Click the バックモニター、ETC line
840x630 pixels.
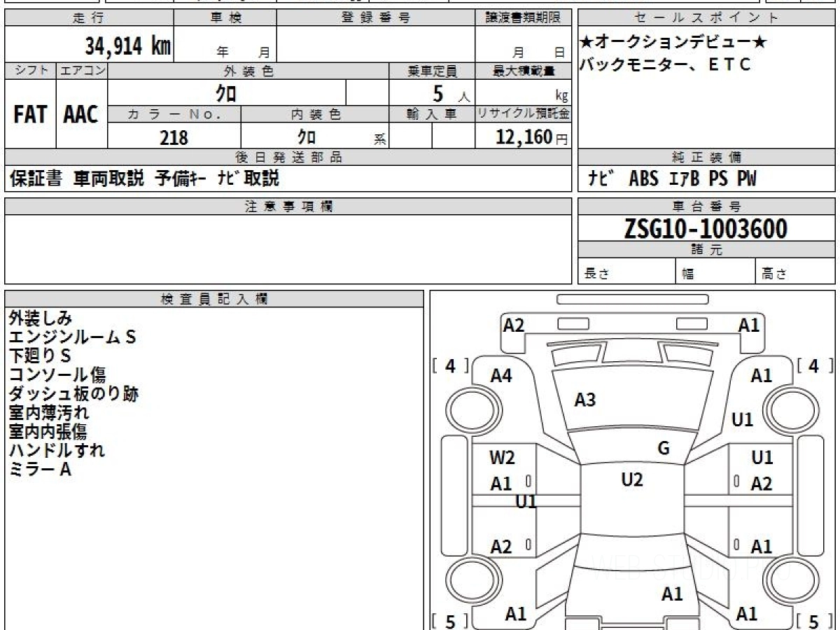666,64
